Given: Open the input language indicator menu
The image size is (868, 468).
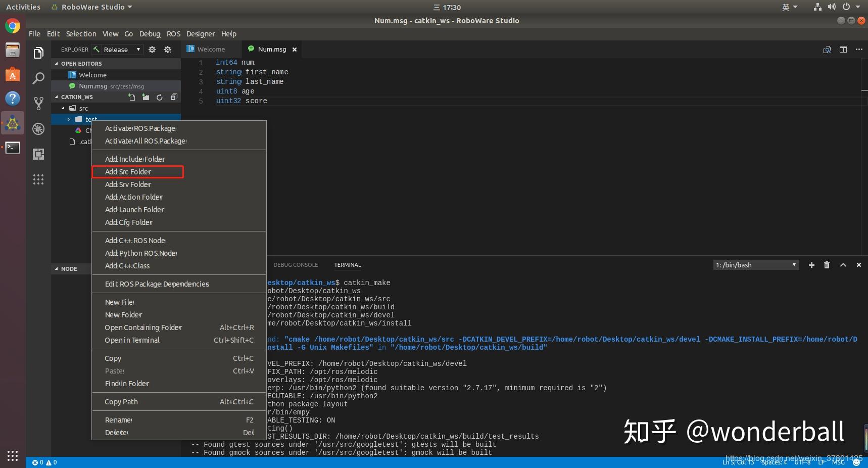Looking at the screenshot, I should pos(790,7).
